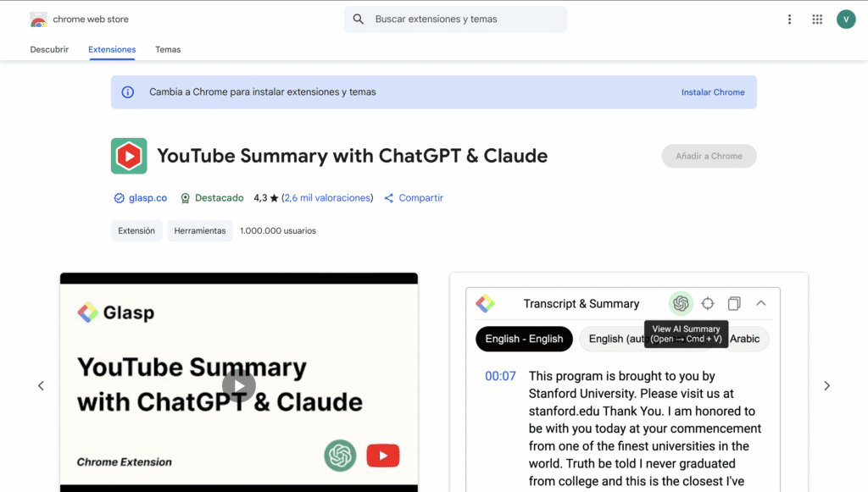Click the search magnifier icon
This screenshot has height=492, width=868.
click(359, 19)
